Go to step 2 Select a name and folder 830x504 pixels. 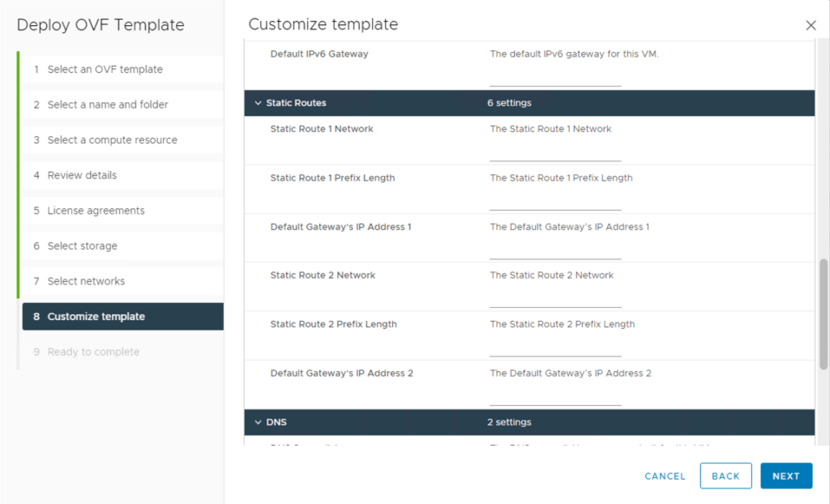click(123, 105)
